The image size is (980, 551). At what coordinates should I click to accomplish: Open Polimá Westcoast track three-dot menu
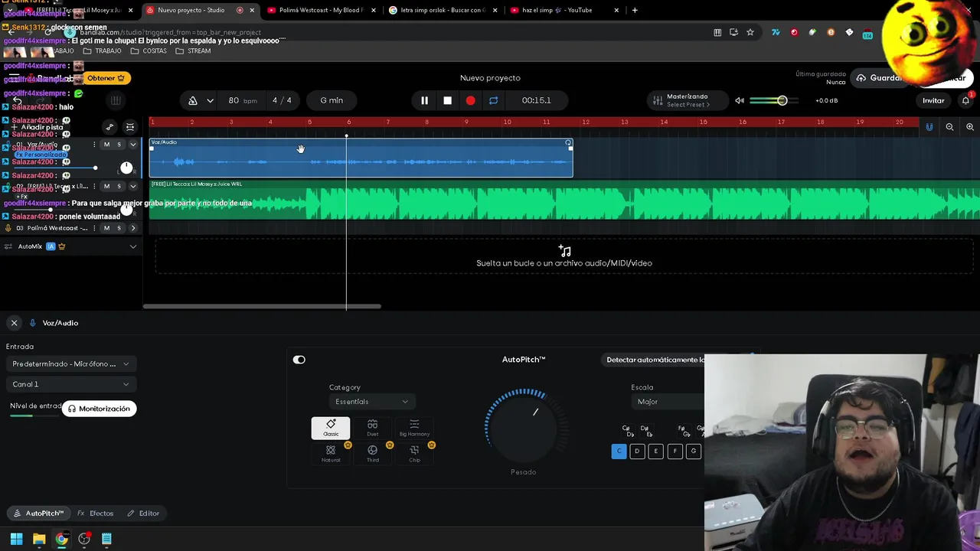(x=95, y=228)
